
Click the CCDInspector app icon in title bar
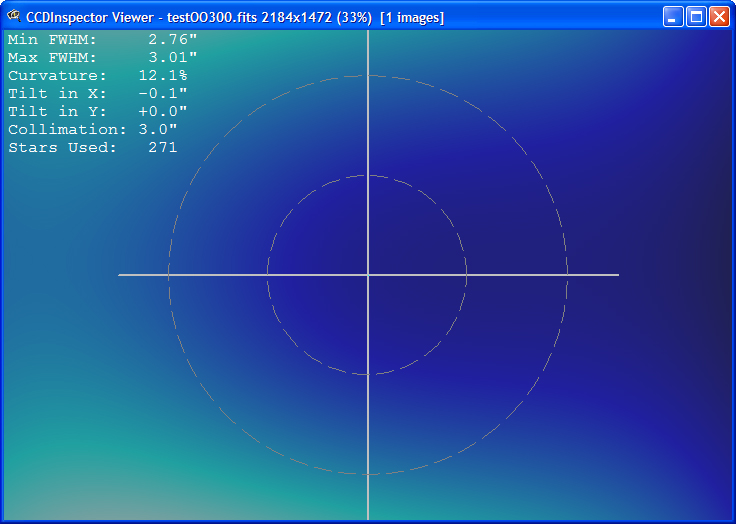(14, 16)
